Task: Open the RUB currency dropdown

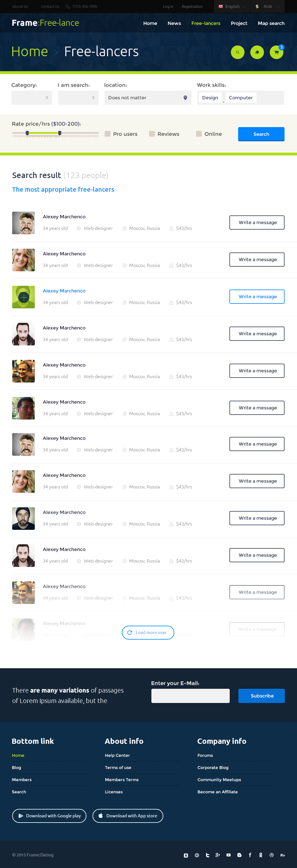Action: pyautogui.click(x=268, y=6)
